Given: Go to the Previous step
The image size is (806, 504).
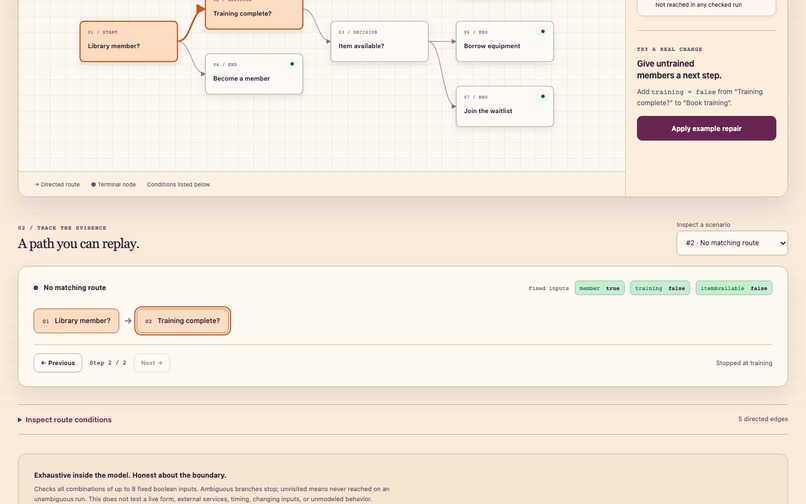Looking at the screenshot, I should click(x=58, y=363).
